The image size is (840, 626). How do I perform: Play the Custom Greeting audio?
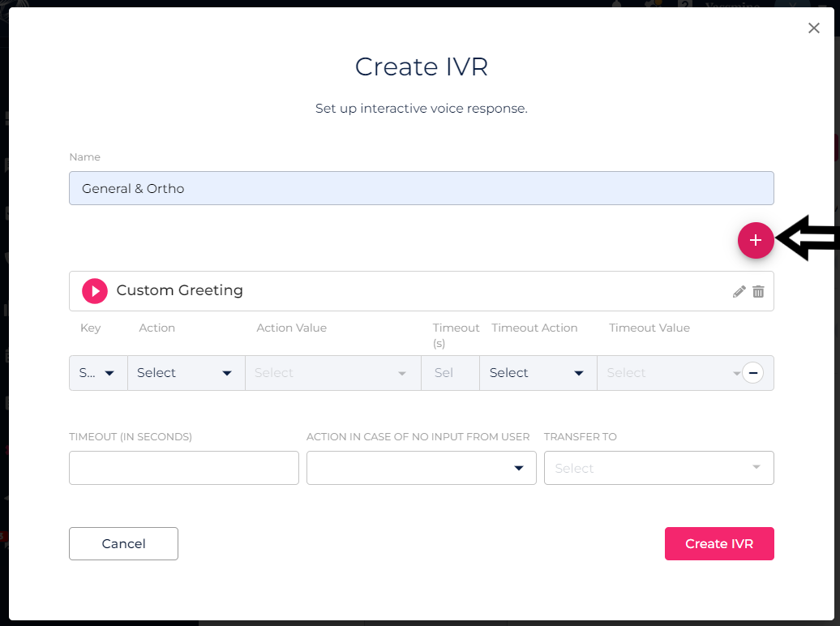tap(95, 290)
